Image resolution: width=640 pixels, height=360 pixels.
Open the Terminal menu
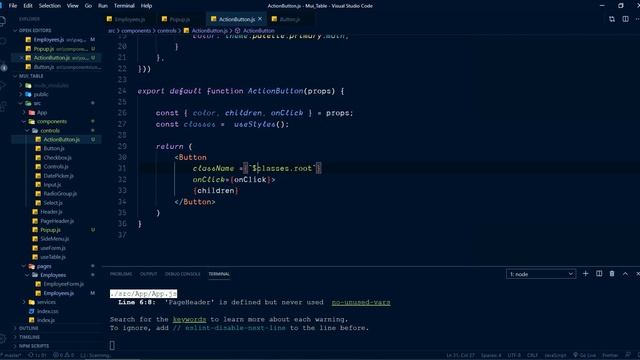tap(124, 6)
